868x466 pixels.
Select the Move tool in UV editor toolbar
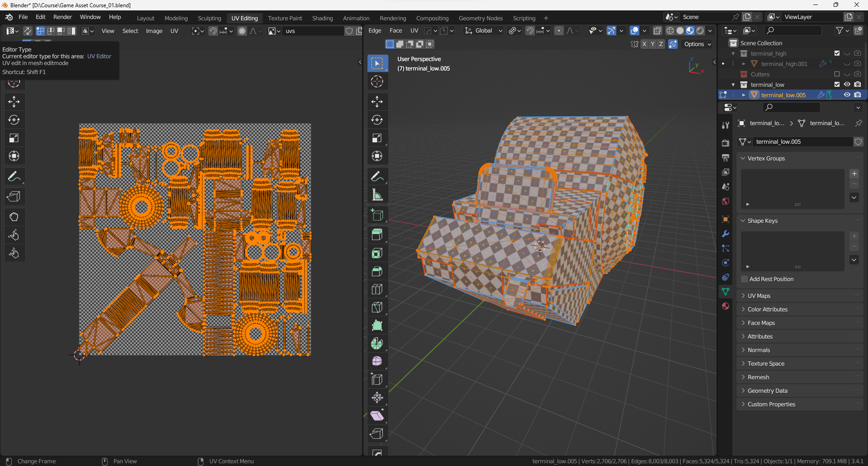tap(14, 102)
